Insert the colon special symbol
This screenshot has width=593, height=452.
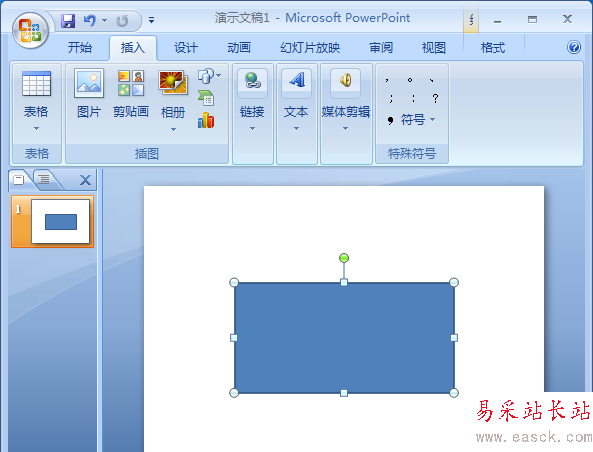(413, 99)
